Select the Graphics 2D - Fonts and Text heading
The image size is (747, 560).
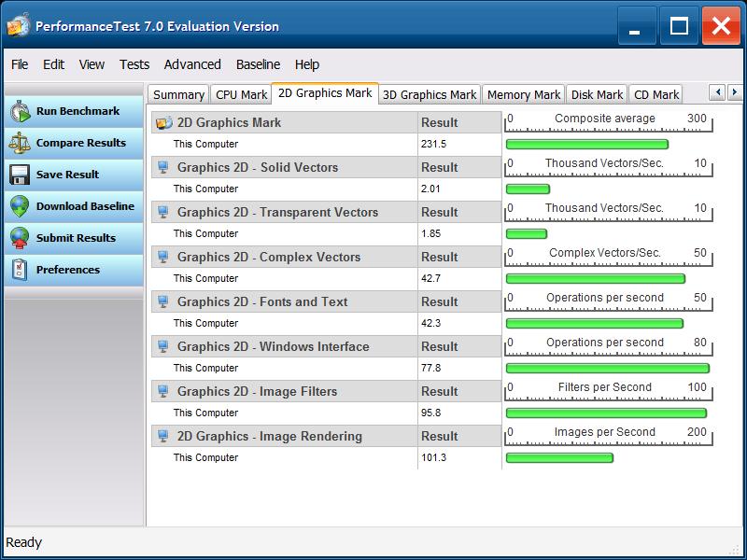tap(262, 301)
